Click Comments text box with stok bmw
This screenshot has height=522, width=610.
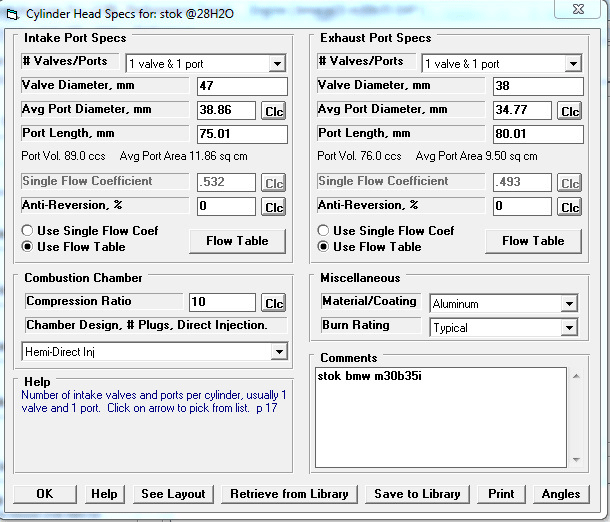click(x=441, y=417)
